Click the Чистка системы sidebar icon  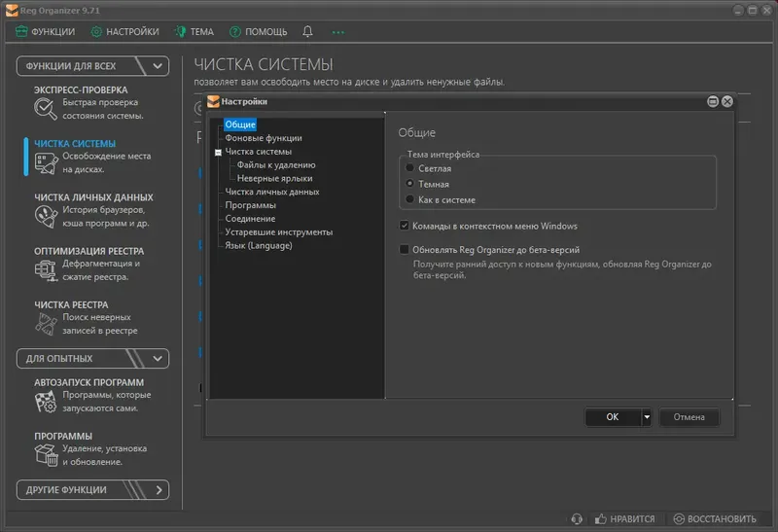[46, 163]
